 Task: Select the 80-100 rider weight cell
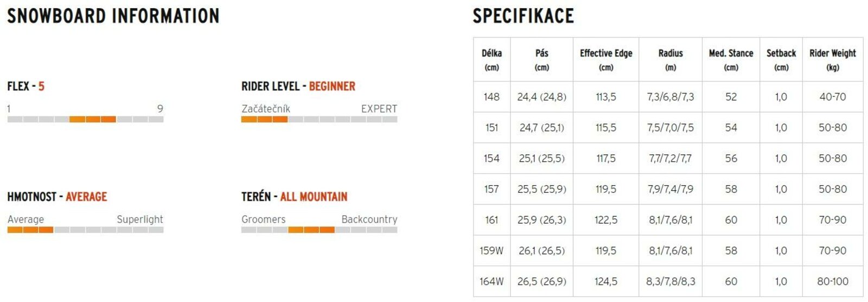[x=832, y=281]
